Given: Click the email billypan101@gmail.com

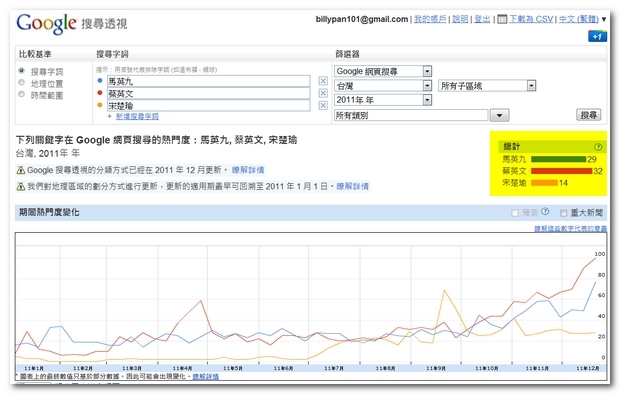Looking at the screenshot, I should tap(362, 19).
